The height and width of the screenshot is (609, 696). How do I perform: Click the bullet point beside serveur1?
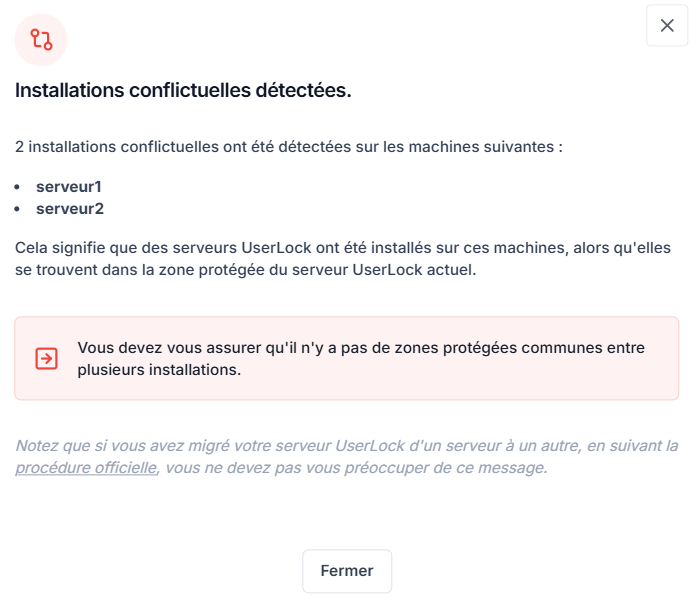click(x=20, y=187)
